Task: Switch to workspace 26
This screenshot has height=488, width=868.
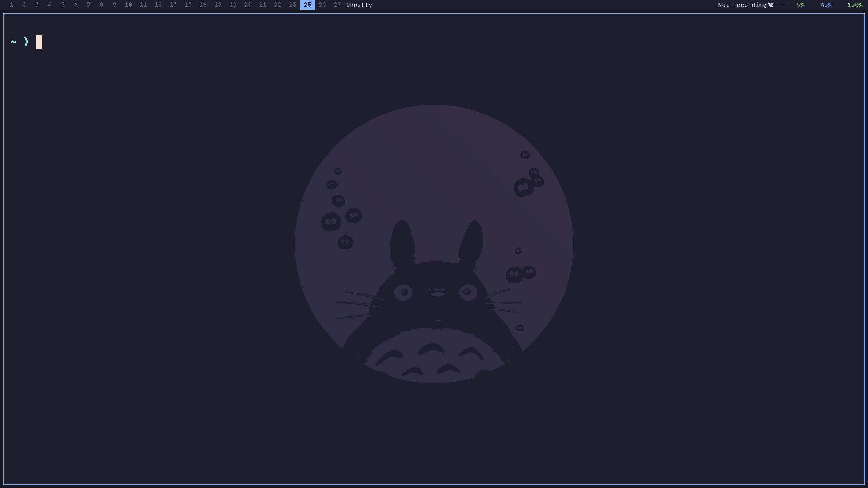Action: [x=322, y=5]
